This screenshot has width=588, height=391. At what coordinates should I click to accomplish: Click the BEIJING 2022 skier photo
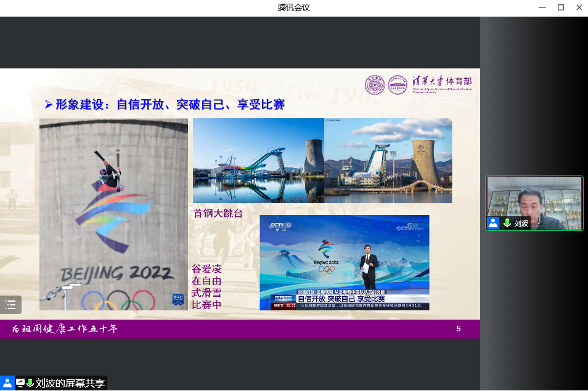(x=113, y=214)
